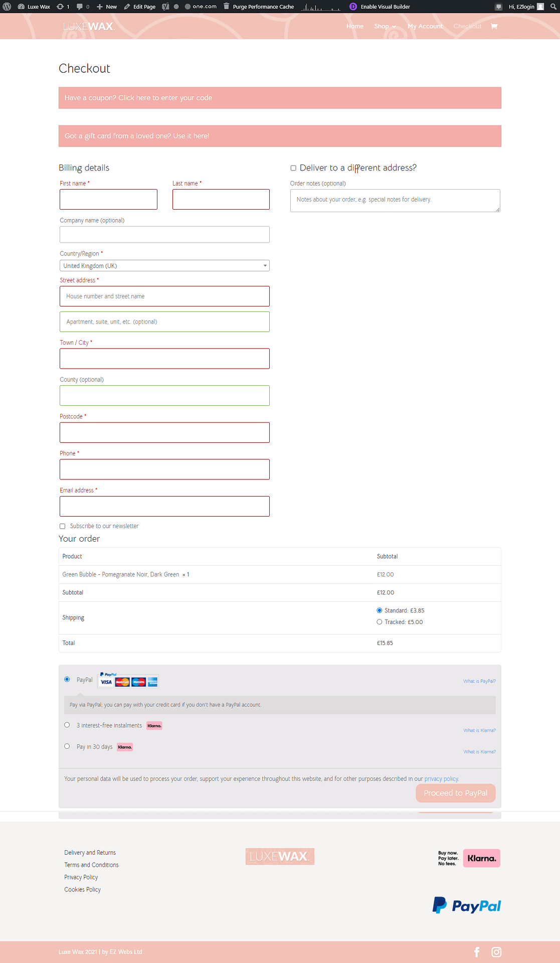Viewport: 560px width, 963px height.
Task: Open the New content menu in the admin bar
Action: [x=107, y=7]
